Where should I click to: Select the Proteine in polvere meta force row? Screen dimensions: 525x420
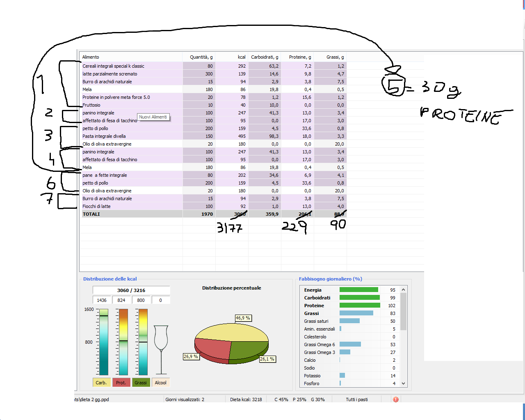(x=116, y=97)
